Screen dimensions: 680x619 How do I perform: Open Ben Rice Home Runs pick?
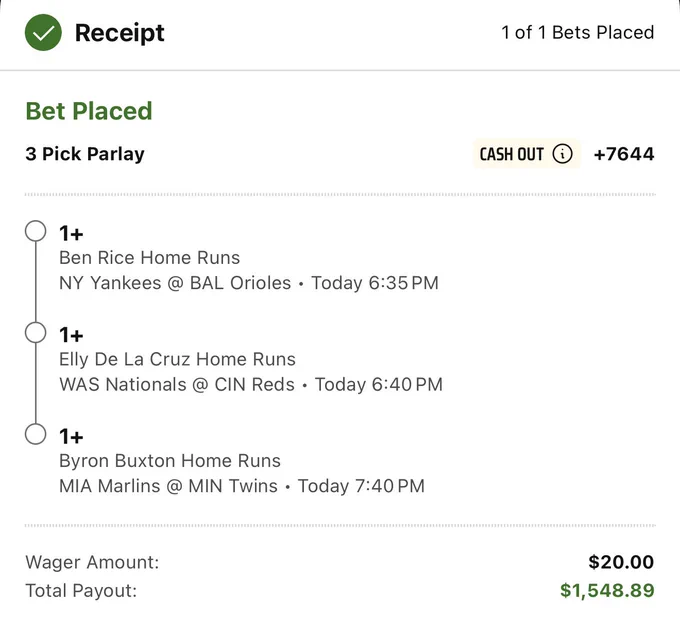150,258
